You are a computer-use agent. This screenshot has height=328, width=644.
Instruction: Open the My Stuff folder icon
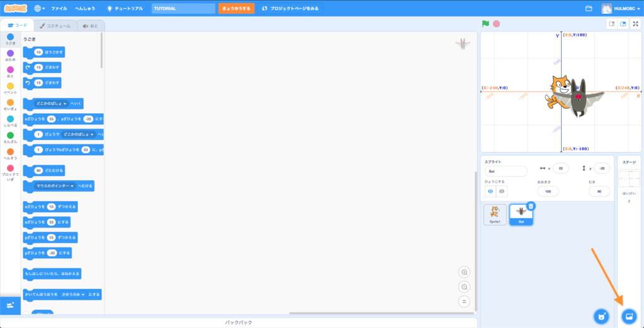[x=589, y=9]
